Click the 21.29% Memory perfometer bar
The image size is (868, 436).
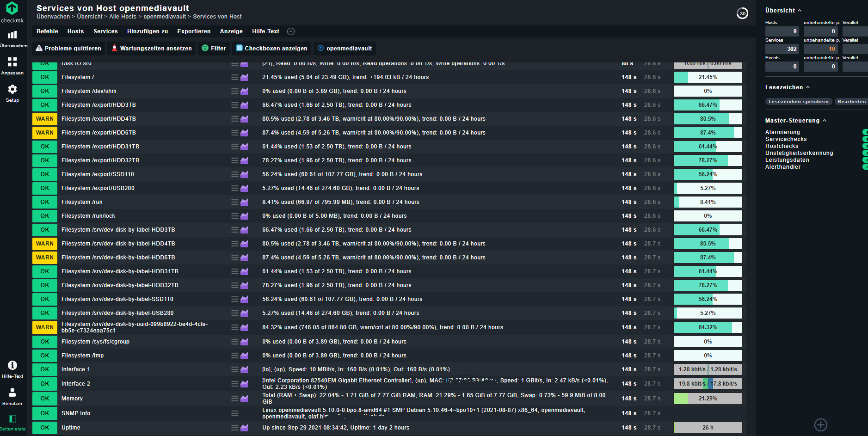click(708, 399)
